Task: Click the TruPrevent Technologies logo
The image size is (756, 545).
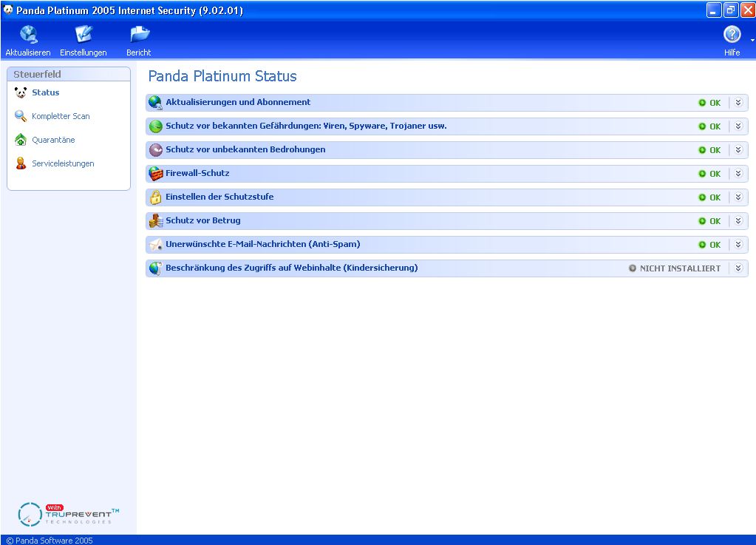Action: coord(68,514)
